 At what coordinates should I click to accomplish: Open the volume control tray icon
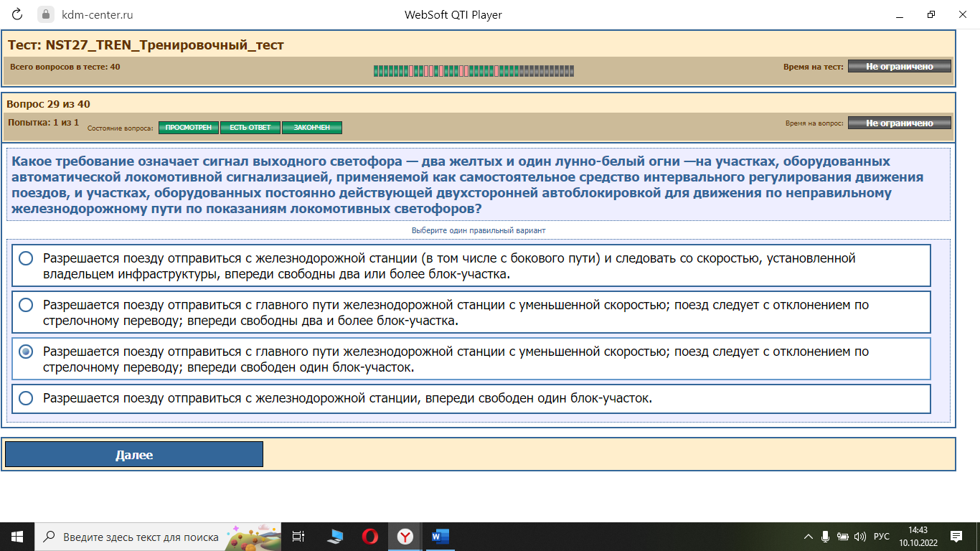coord(860,536)
